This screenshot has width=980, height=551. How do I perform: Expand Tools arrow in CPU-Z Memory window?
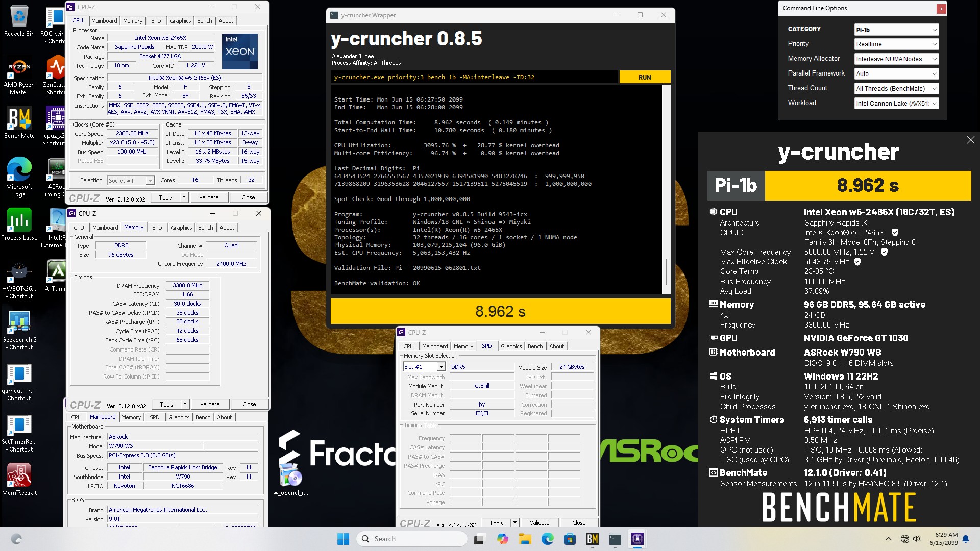point(185,404)
